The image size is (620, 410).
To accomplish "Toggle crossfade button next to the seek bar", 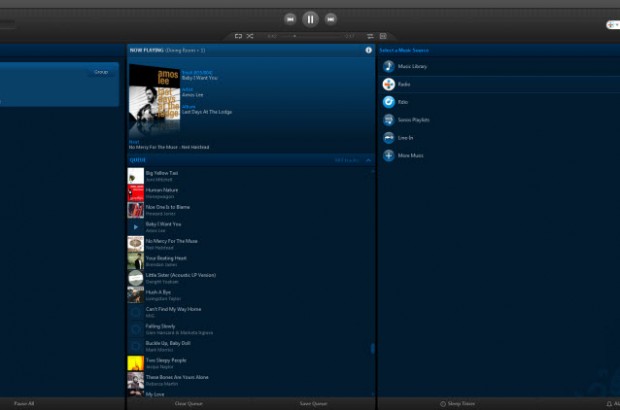I will click(369, 36).
